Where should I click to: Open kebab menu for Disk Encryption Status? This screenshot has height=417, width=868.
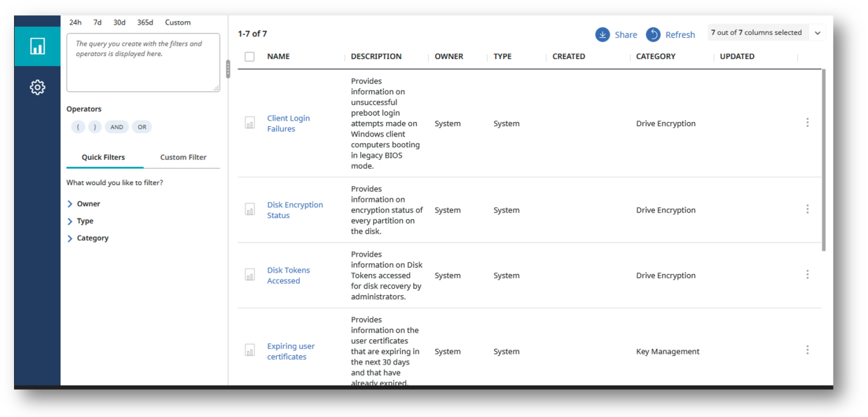(x=807, y=209)
